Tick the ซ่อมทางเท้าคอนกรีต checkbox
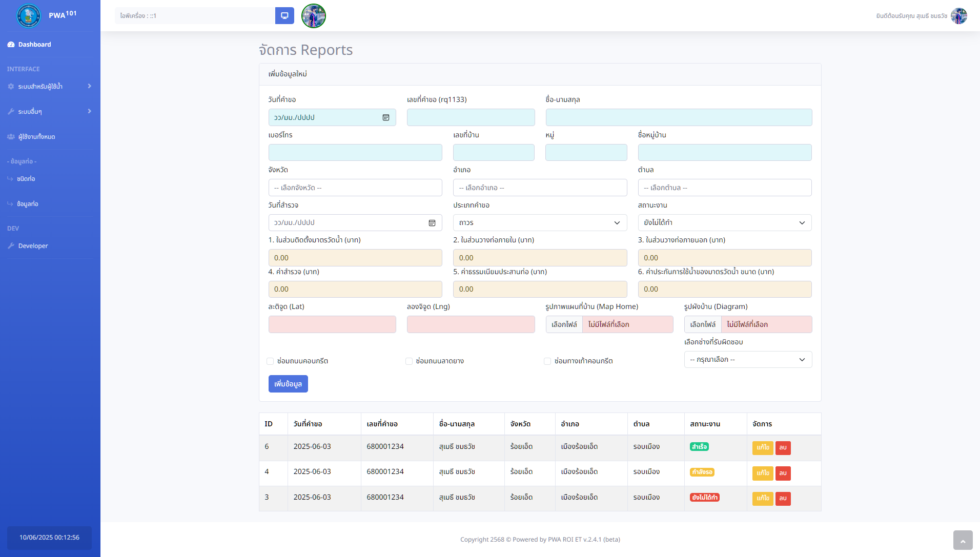The image size is (980, 557). (x=547, y=361)
